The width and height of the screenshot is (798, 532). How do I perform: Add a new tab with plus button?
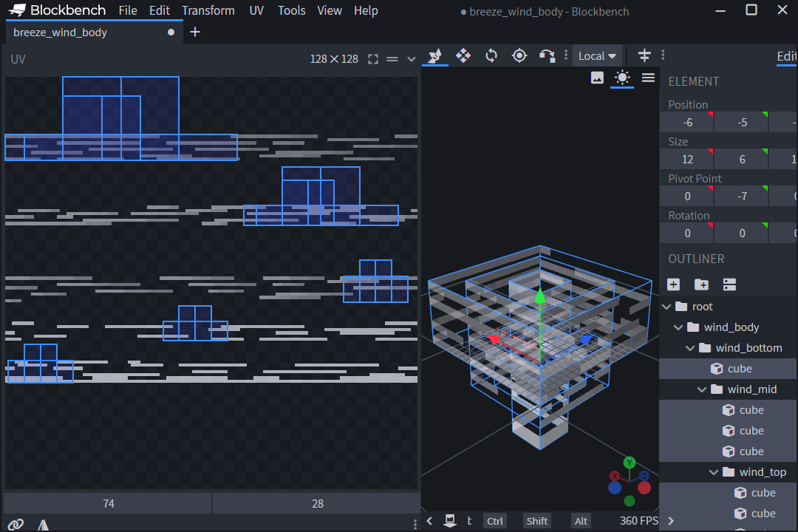coord(195,32)
